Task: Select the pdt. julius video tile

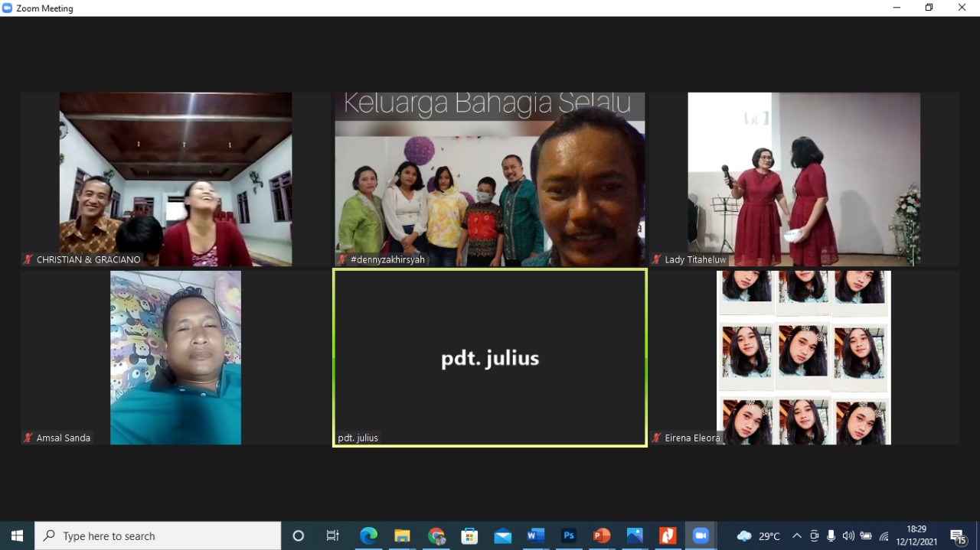Action: point(490,357)
